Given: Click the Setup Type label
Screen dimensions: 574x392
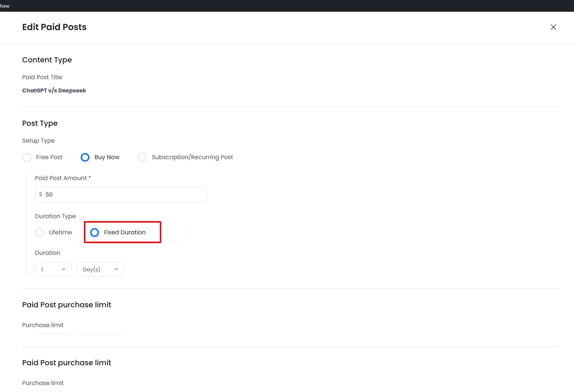Looking at the screenshot, I should pos(38,140).
